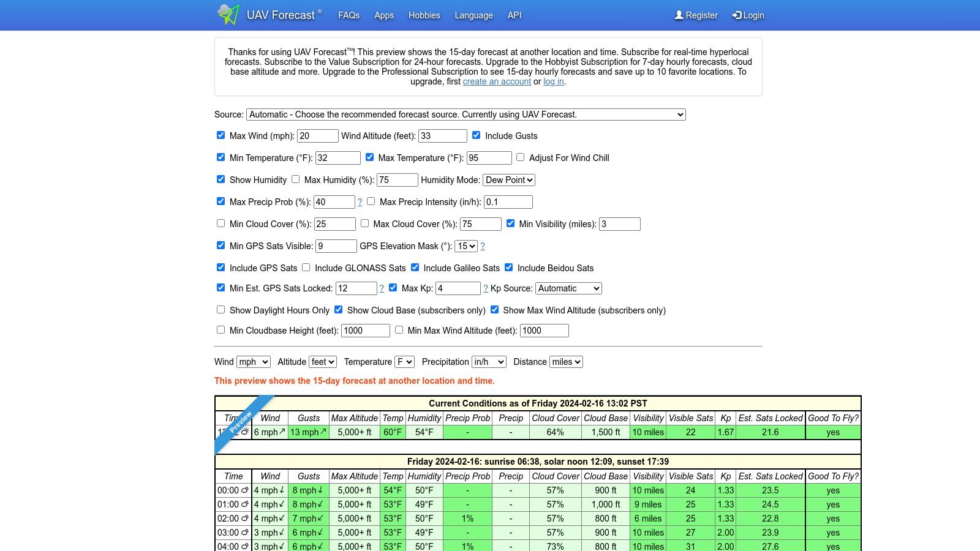Click the moon icon in the 00:00 row

(x=245, y=490)
